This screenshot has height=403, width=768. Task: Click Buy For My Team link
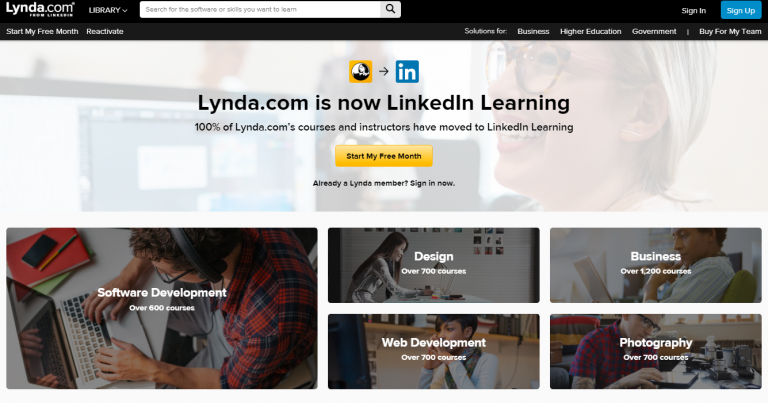click(x=730, y=31)
